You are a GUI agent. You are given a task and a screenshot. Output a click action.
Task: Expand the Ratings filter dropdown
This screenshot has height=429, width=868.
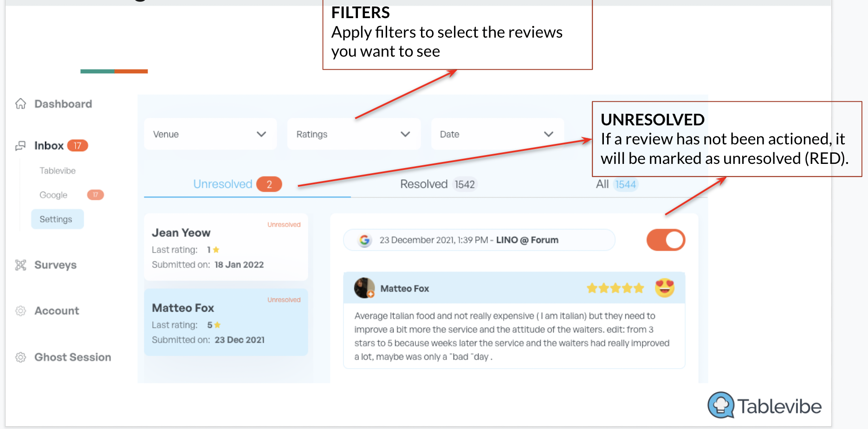pos(354,134)
